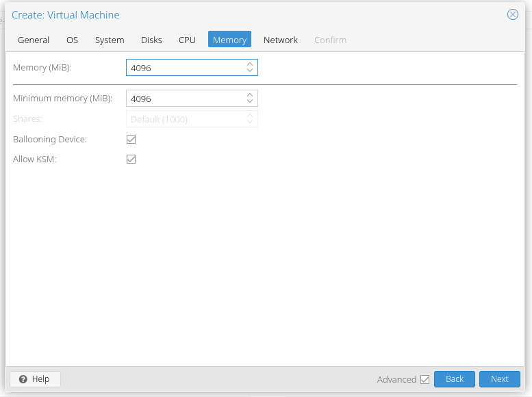Image resolution: width=532 pixels, height=397 pixels.
Task: Focus the Memory (MiB) input field
Action: 192,68
